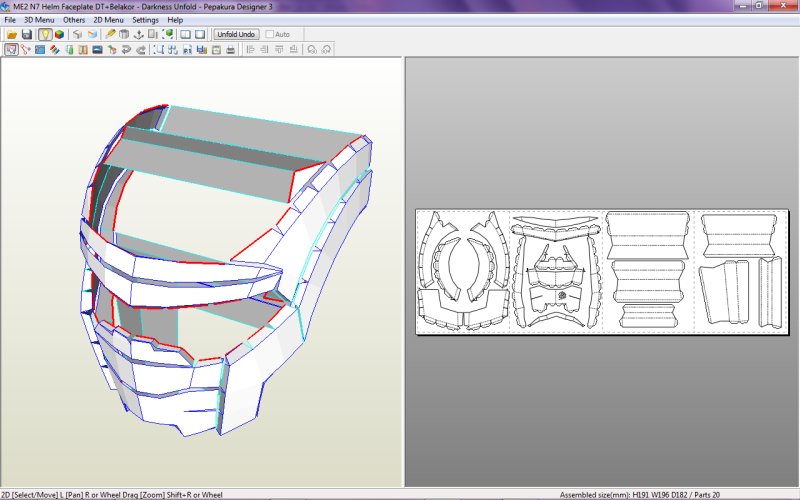Click the Save floppy disk icon
This screenshot has height=500, width=800.
27,34
